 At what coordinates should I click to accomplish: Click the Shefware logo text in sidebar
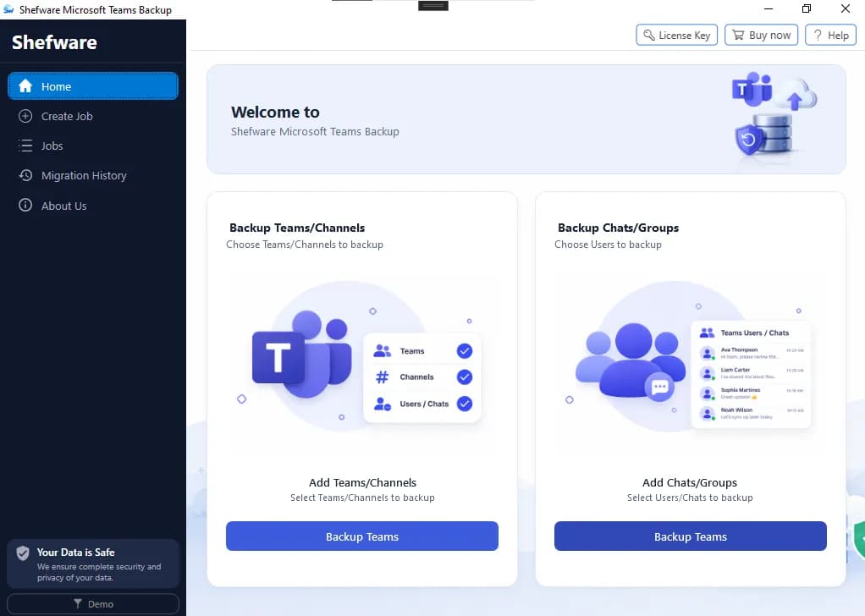click(x=55, y=42)
